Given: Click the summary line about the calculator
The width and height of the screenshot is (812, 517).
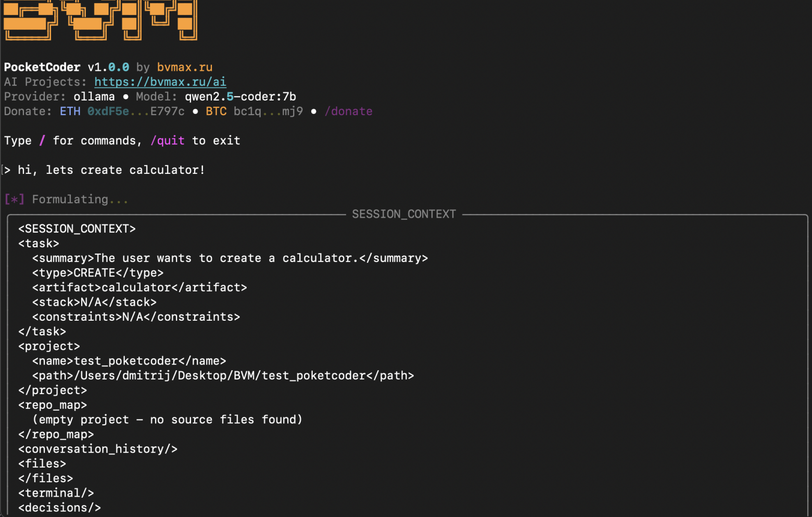Looking at the screenshot, I should pos(230,258).
